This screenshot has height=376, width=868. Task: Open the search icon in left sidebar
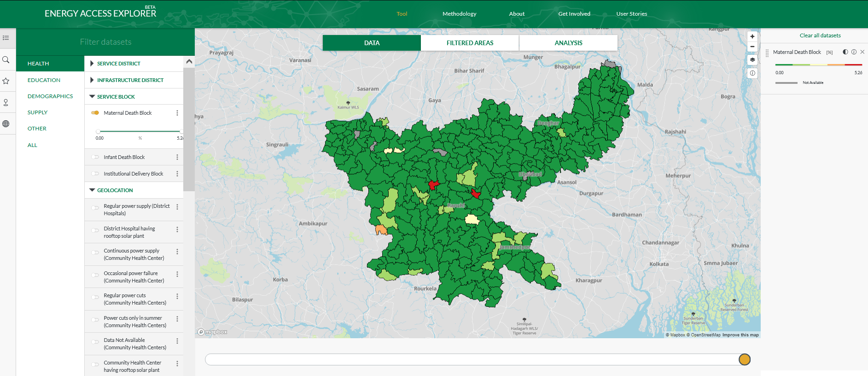pyautogui.click(x=6, y=60)
